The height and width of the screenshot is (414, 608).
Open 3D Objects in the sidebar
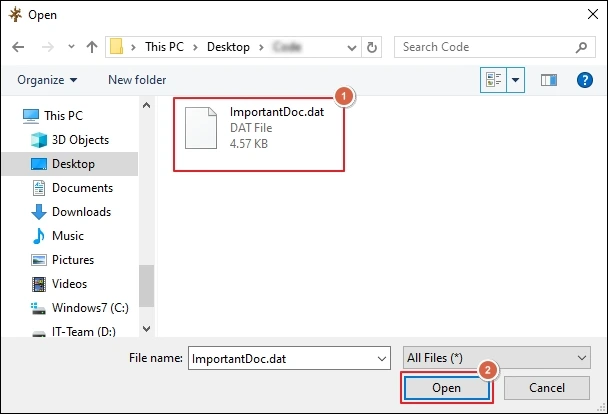80,140
